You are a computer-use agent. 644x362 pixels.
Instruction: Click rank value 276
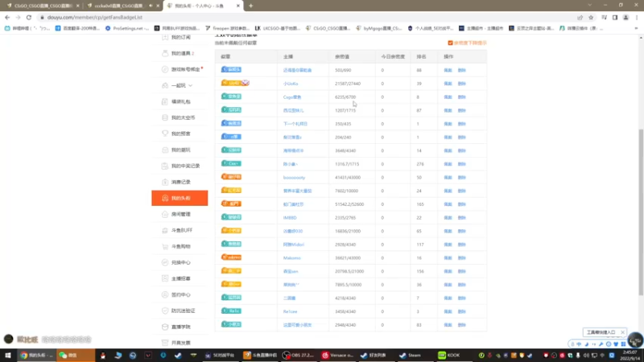[419, 164]
